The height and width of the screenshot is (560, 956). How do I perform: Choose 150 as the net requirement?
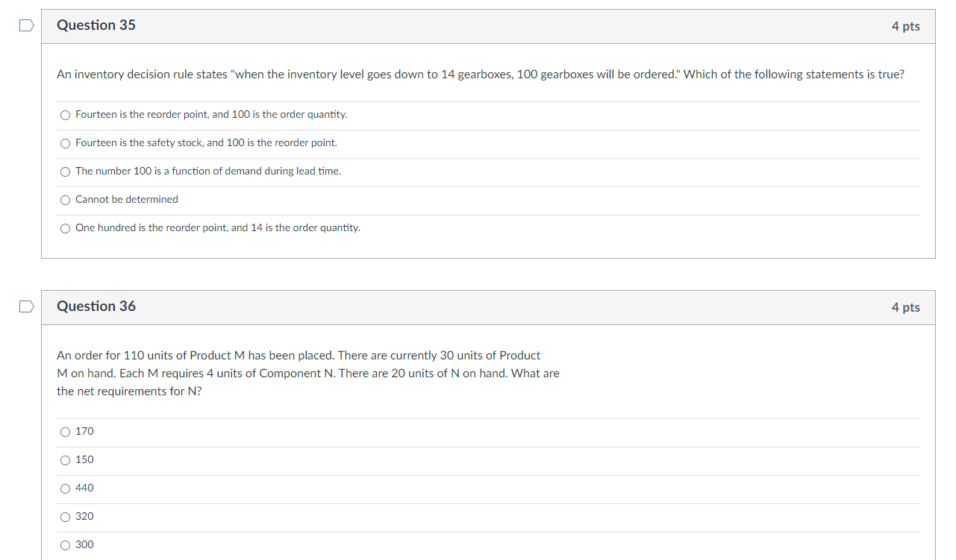[x=65, y=460]
